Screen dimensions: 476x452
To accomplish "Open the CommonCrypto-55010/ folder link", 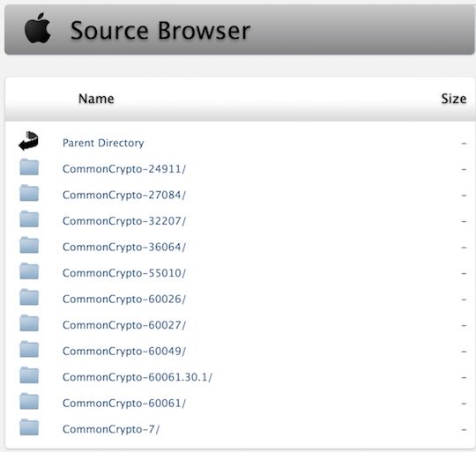I will 124,273.
